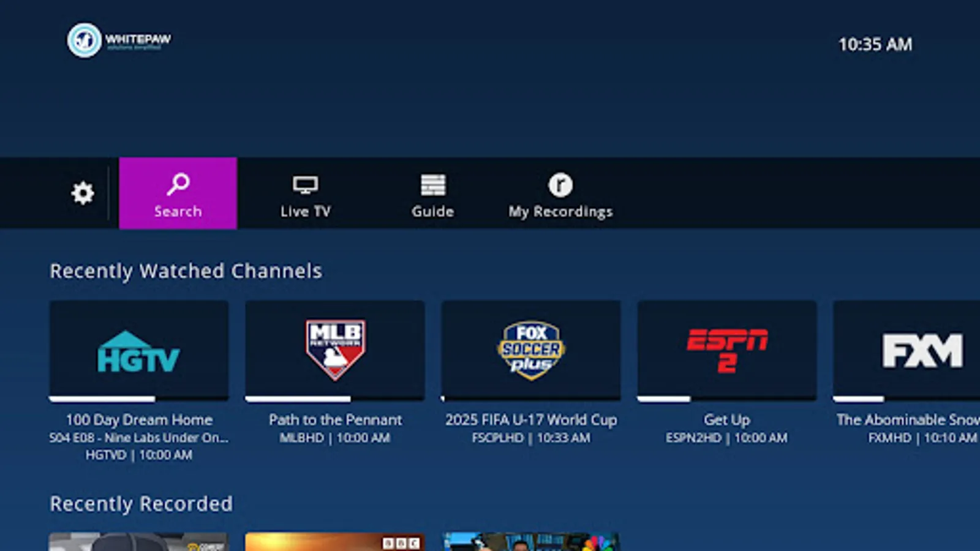Click the Guide grid icon
Screen dimensions: 980x551
tap(433, 185)
